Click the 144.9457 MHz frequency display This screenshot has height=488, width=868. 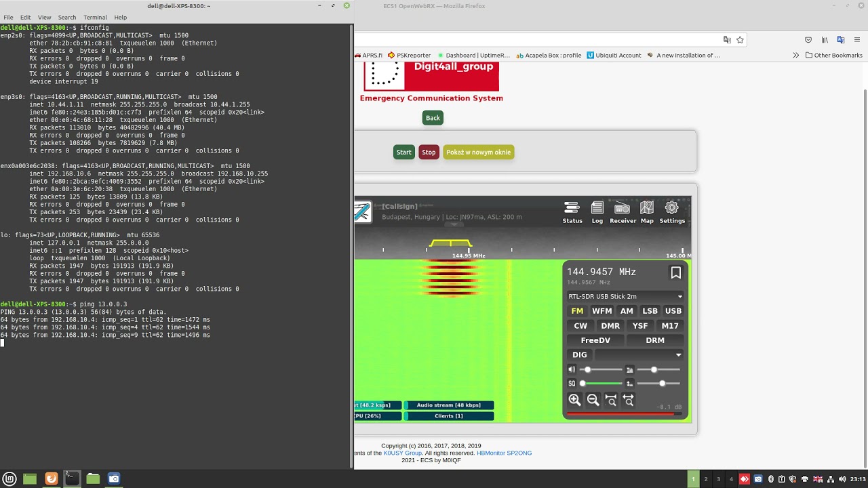pos(601,272)
